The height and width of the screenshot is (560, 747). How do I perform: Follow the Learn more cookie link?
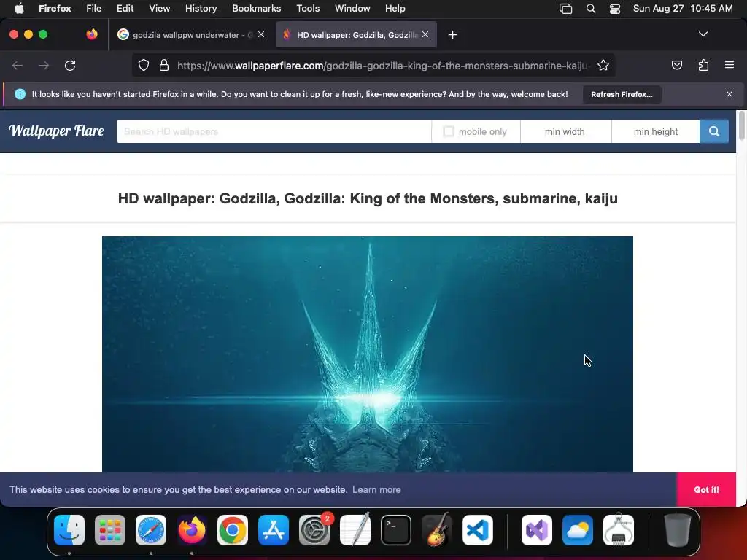pos(376,489)
